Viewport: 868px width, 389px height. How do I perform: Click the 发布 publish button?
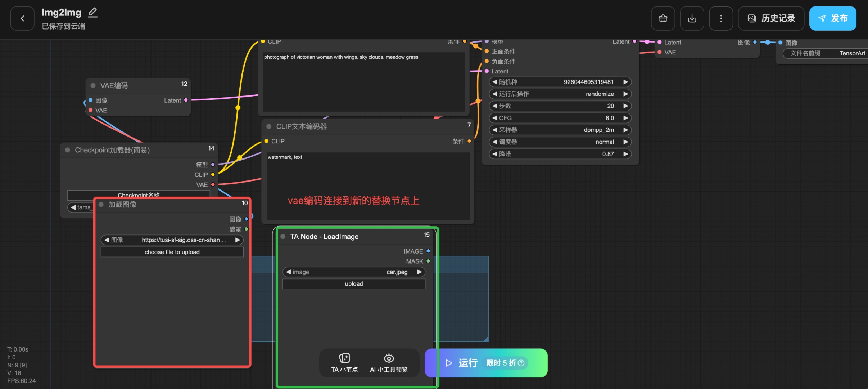[x=833, y=18]
